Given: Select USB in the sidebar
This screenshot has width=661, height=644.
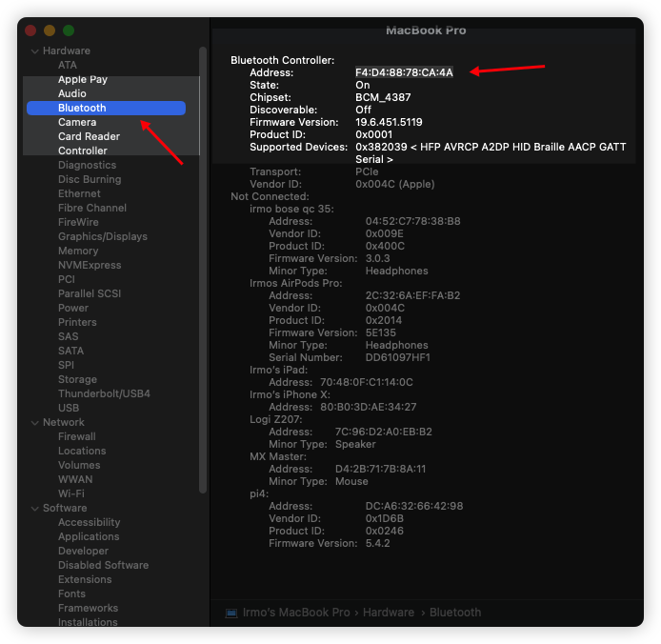Looking at the screenshot, I should [x=69, y=409].
